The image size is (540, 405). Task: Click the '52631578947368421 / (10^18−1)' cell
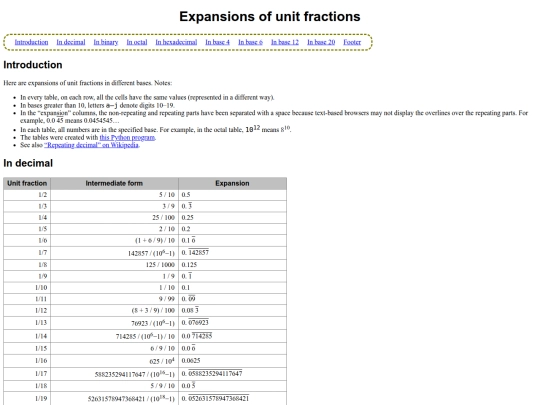point(114,398)
